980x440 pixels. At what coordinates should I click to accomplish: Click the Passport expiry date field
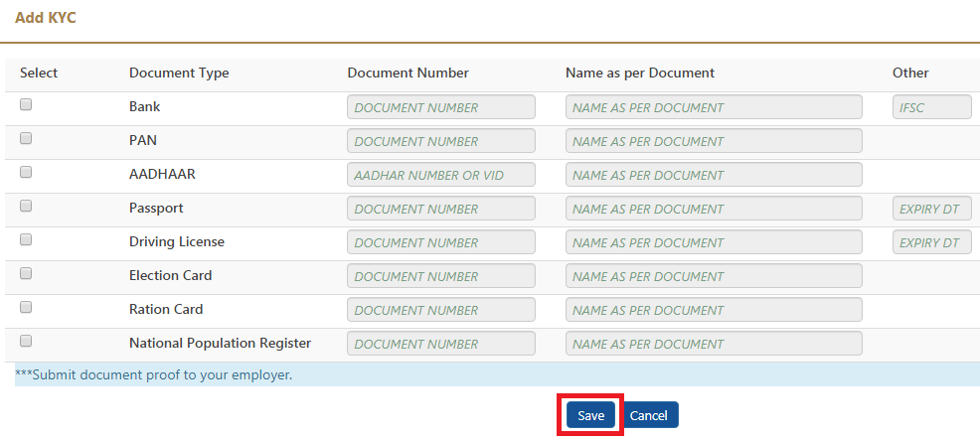932,209
